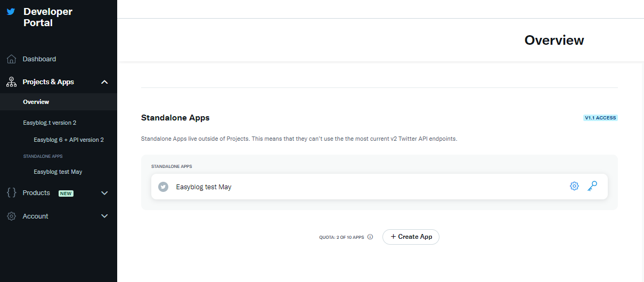Click the Create App button
Viewport: 644px width, 282px height.
pyautogui.click(x=411, y=237)
